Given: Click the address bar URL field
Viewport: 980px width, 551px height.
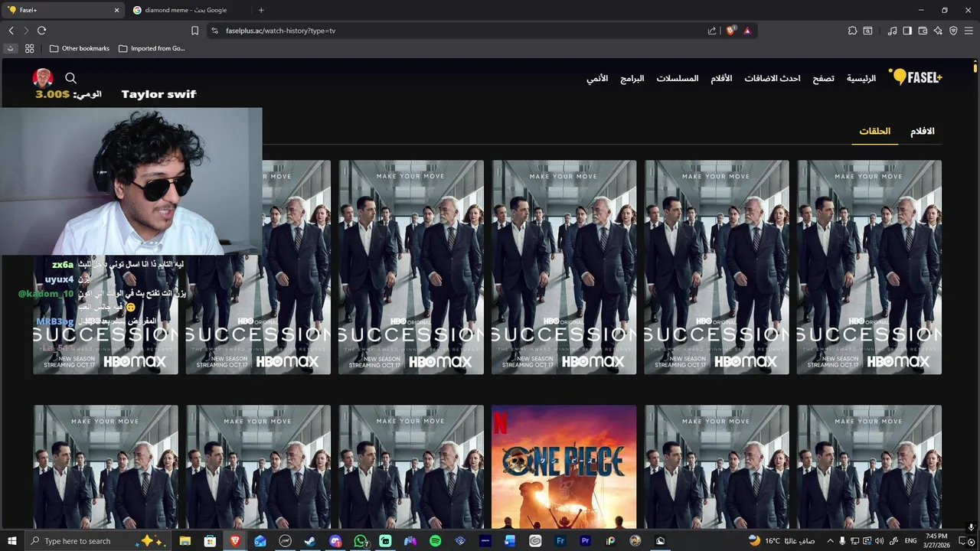Looking at the screenshot, I should point(459,31).
